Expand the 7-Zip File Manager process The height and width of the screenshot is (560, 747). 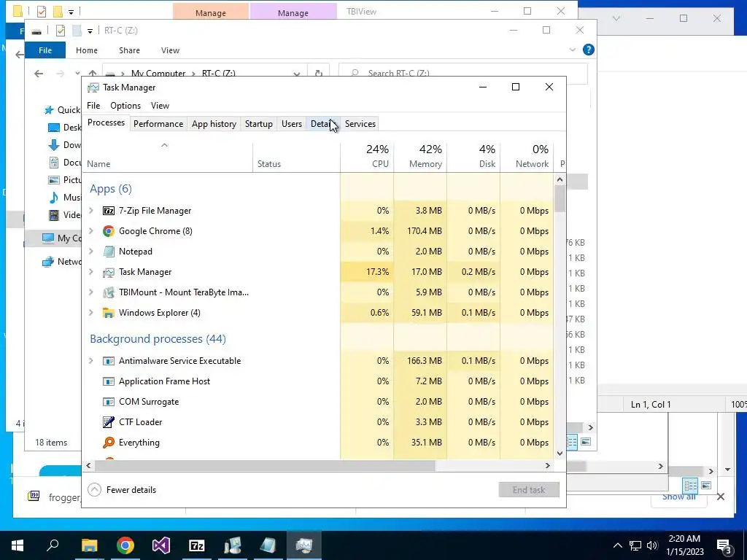[x=91, y=211]
